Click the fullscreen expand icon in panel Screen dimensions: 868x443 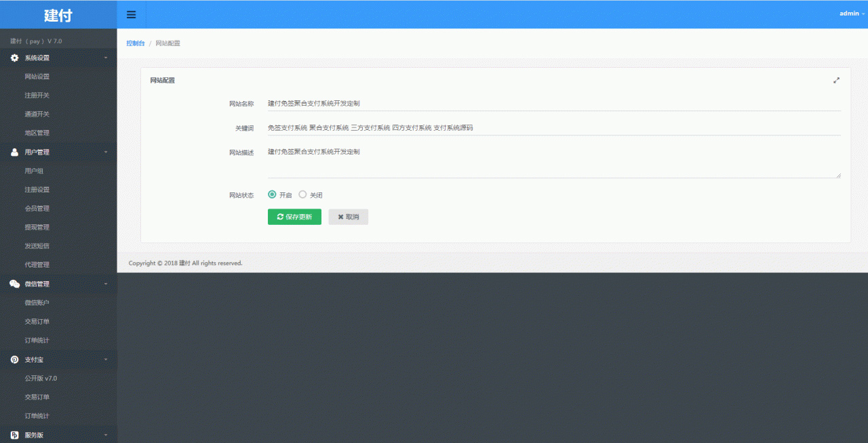tap(836, 80)
